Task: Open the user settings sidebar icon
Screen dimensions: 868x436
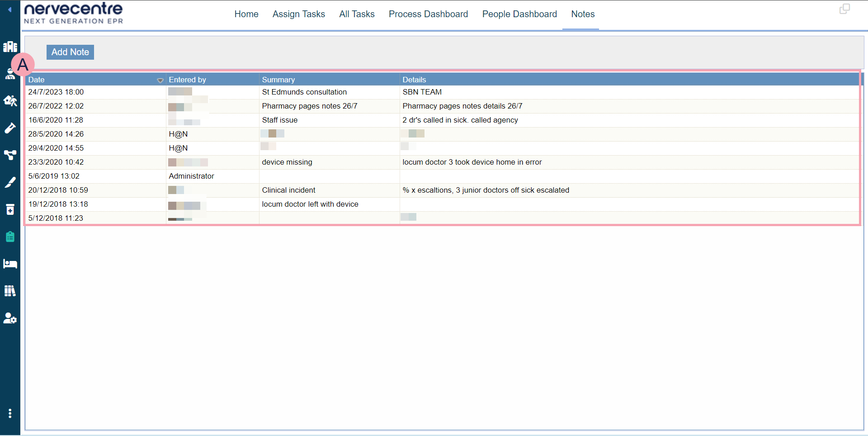Action: pos(10,318)
